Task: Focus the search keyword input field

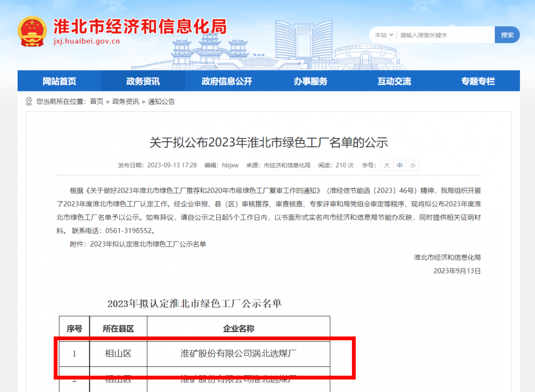Action: (x=445, y=35)
